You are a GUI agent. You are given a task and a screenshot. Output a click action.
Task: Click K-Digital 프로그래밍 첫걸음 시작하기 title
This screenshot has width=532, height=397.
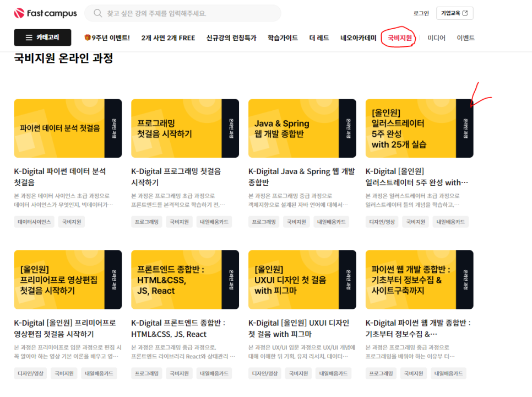176,176
